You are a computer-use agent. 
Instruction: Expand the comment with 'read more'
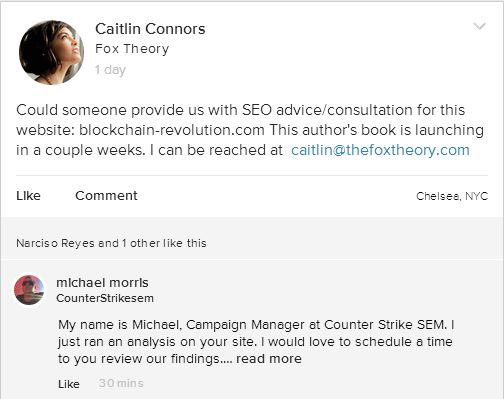coord(269,359)
